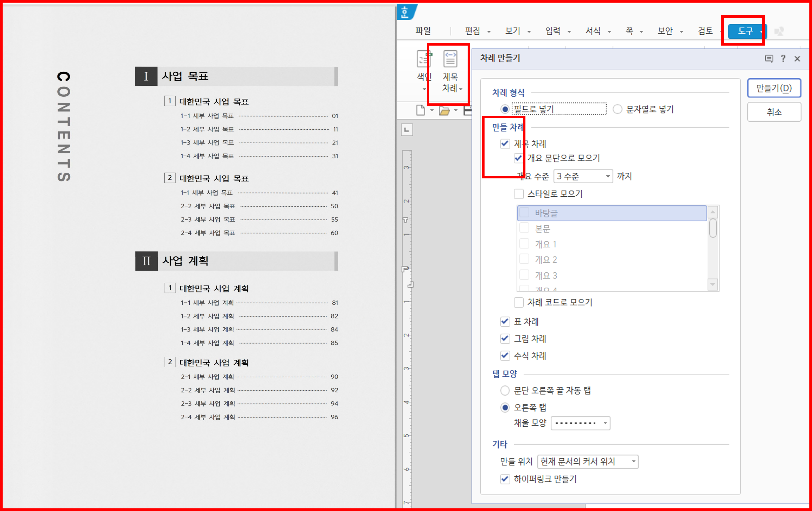Click the new document icon
Screen dimensions: 812x511
[x=420, y=110]
